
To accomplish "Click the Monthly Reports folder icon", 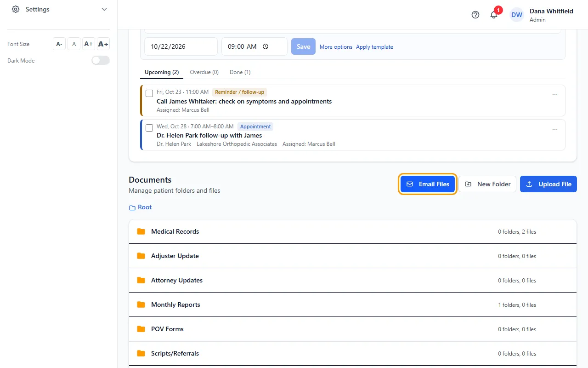I will (x=141, y=305).
